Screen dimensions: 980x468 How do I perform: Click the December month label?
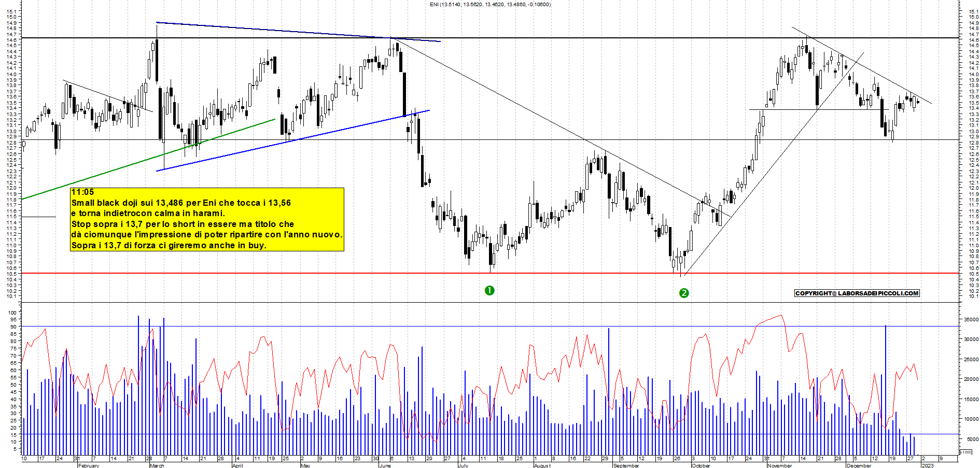pyautogui.click(x=859, y=465)
